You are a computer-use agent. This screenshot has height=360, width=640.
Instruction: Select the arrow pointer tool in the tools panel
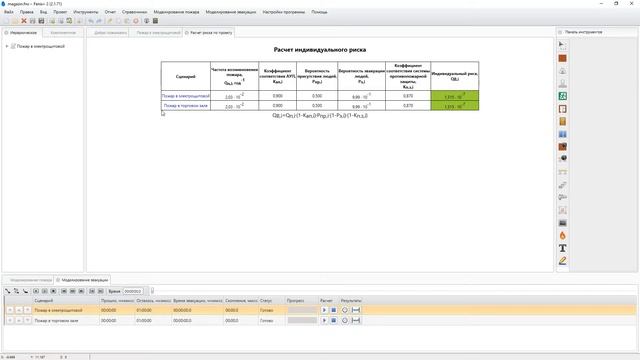(562, 44)
